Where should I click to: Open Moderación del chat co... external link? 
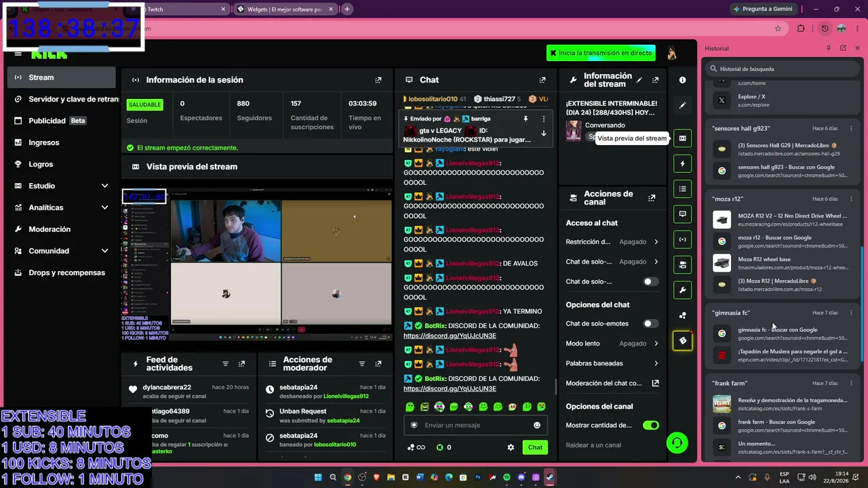click(655, 383)
